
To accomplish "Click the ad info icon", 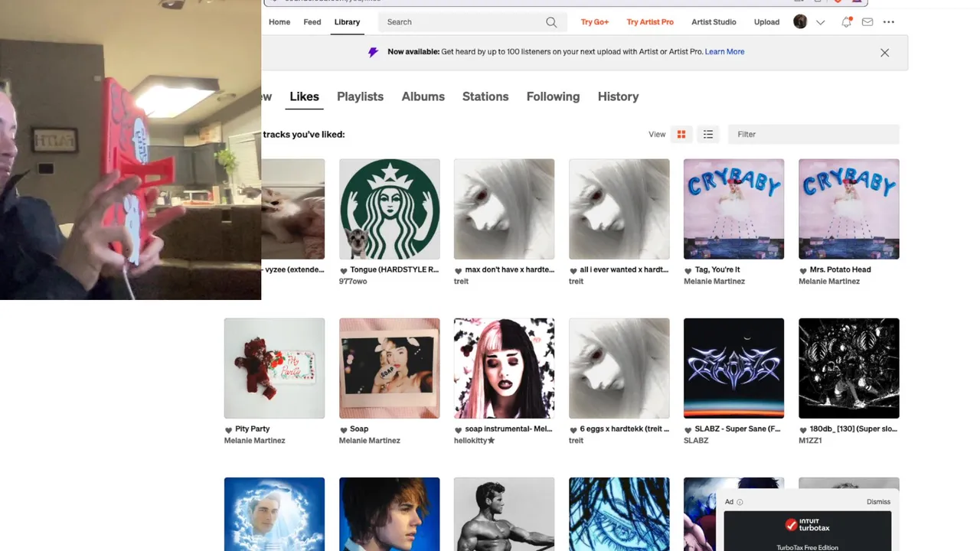I will click(740, 502).
